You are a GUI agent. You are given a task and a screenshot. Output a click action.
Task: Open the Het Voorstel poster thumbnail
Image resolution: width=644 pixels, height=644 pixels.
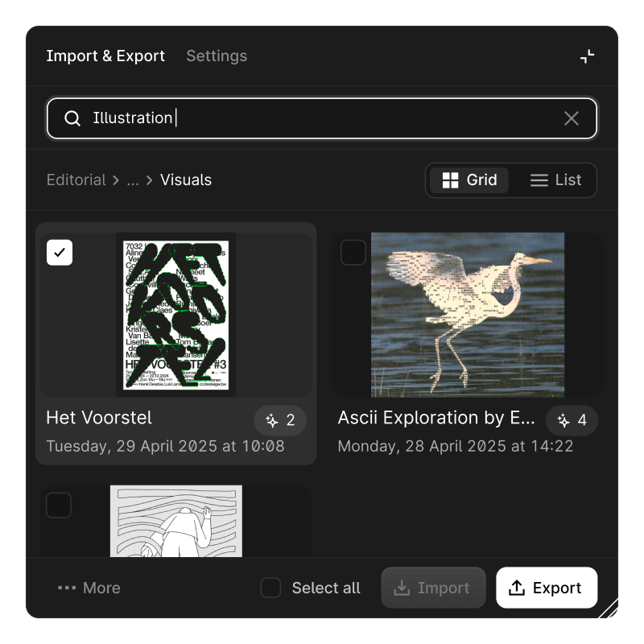coord(175,315)
